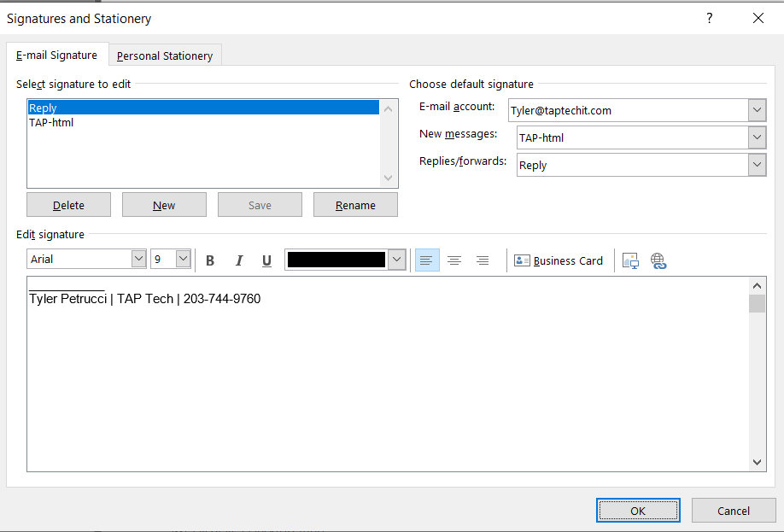Align signature text left
The width and height of the screenshot is (784, 532).
tap(427, 260)
